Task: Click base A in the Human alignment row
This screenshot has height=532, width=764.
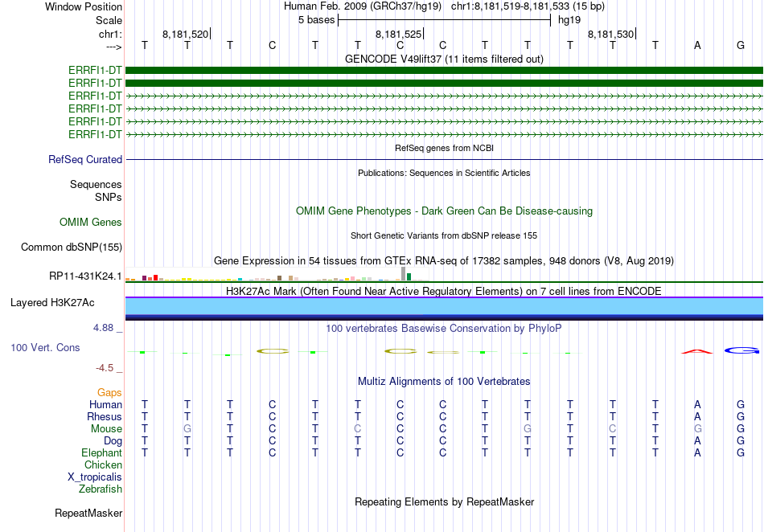Action: coord(697,404)
